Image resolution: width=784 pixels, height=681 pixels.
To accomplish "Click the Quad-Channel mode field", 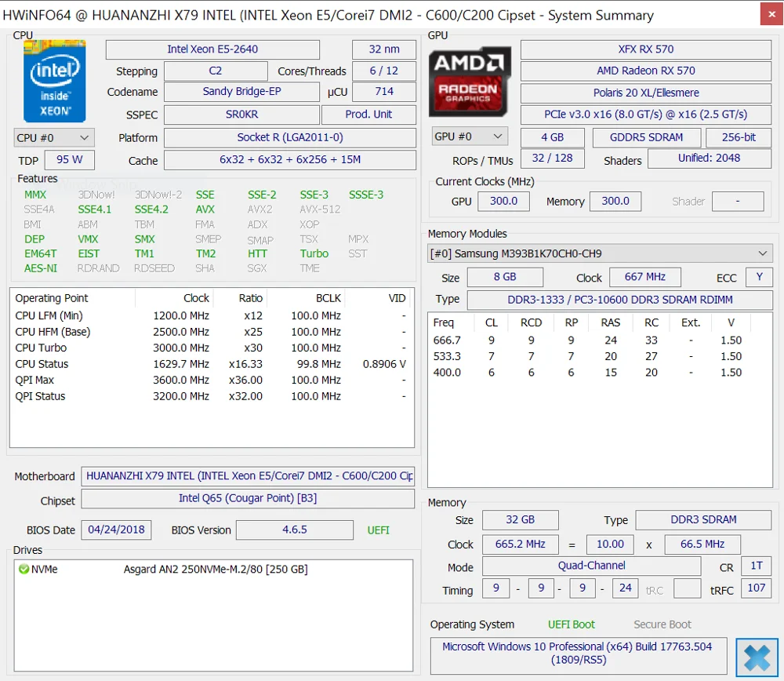I will point(591,566).
